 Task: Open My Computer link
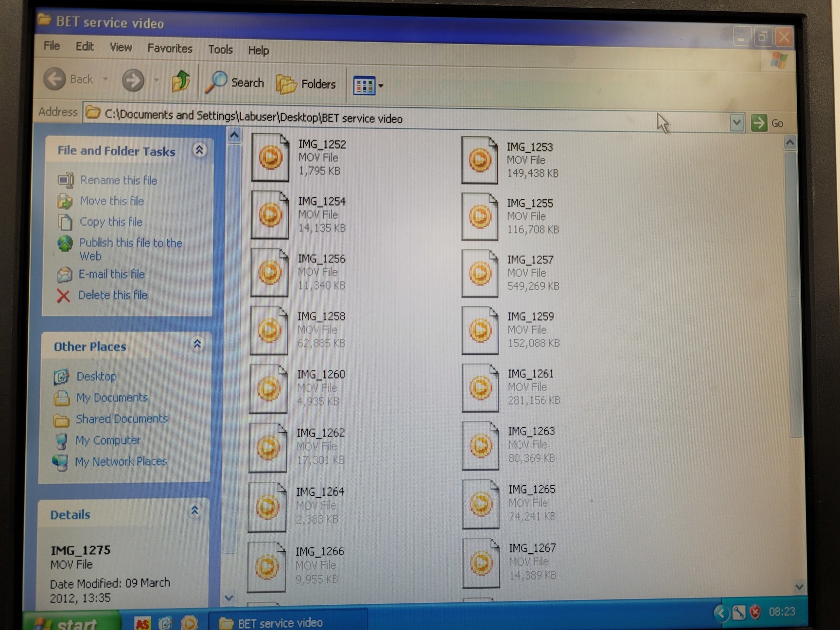107,440
